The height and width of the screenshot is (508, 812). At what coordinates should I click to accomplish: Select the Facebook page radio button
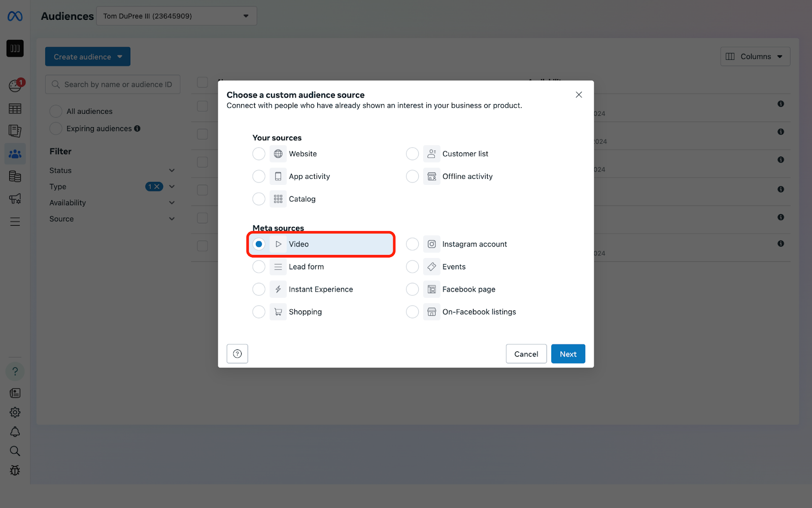click(x=412, y=290)
